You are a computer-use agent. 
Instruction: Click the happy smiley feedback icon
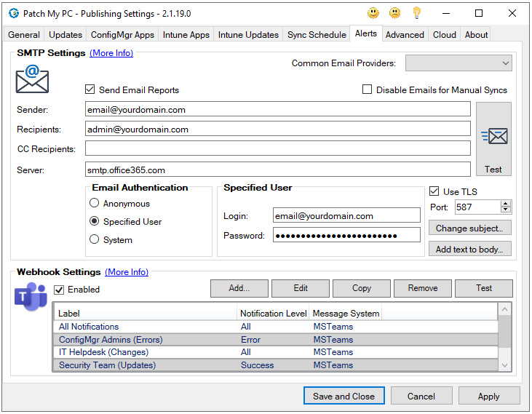pyautogui.click(x=373, y=13)
